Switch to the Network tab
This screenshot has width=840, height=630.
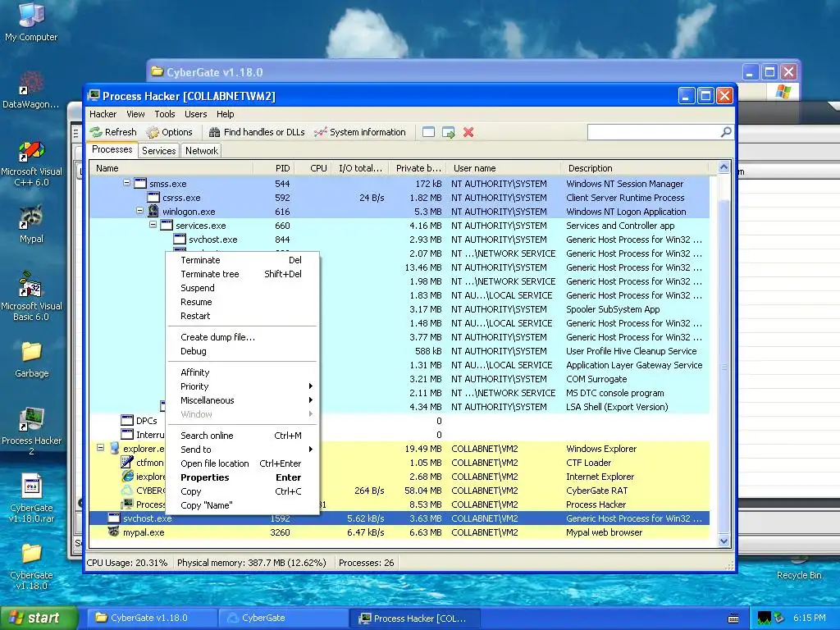click(x=202, y=151)
